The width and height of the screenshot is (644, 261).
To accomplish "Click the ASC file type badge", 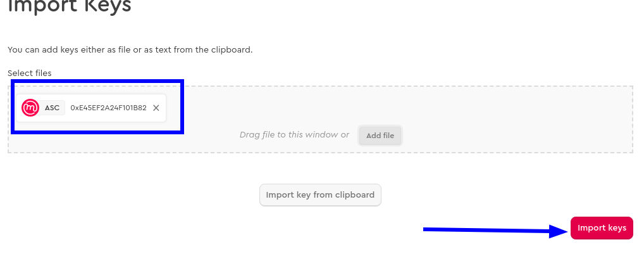I will point(52,108).
